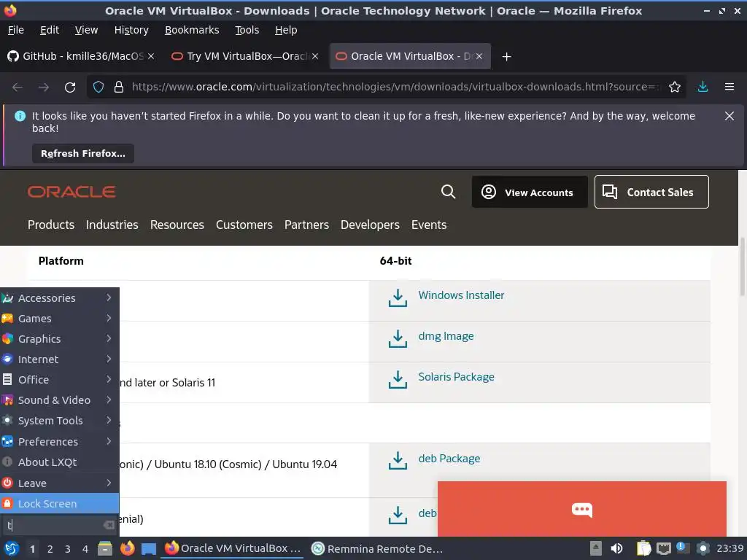
Task: Click the back navigation arrow
Action: pos(18,87)
